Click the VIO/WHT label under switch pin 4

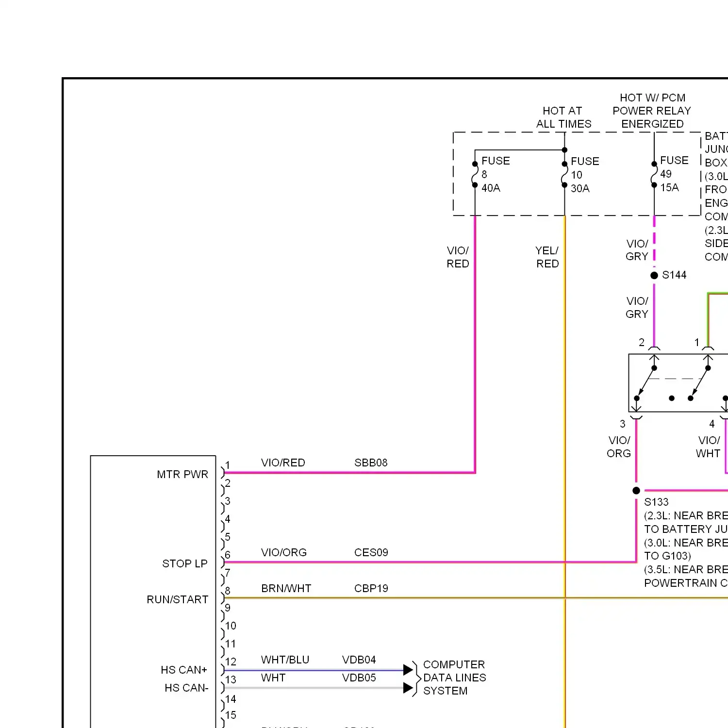point(708,447)
